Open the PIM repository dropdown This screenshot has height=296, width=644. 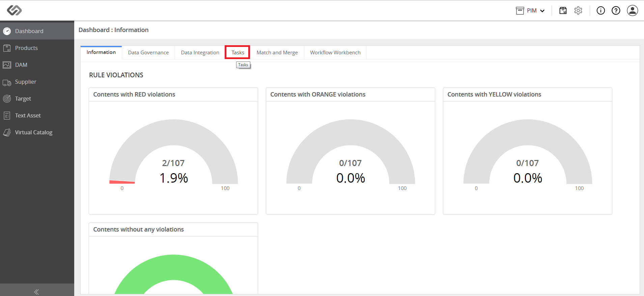point(530,10)
